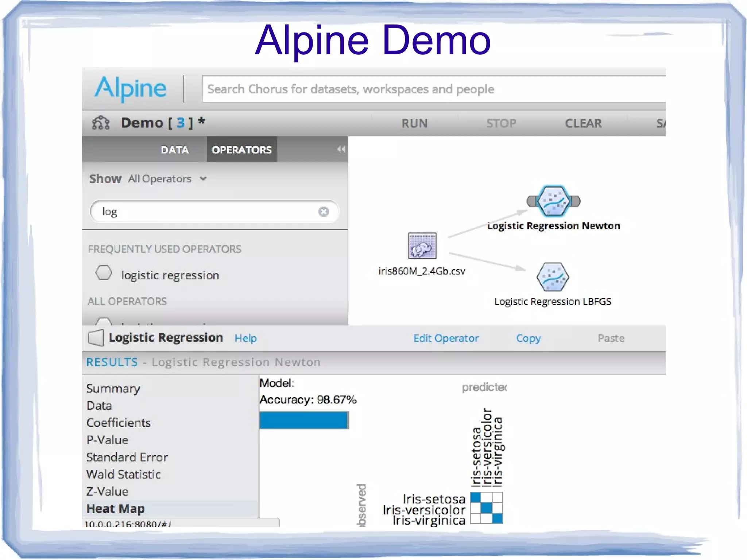This screenshot has width=747, height=560.
Task: Click the Iris-versicolor diagonal heat map cell
Action: click(487, 508)
